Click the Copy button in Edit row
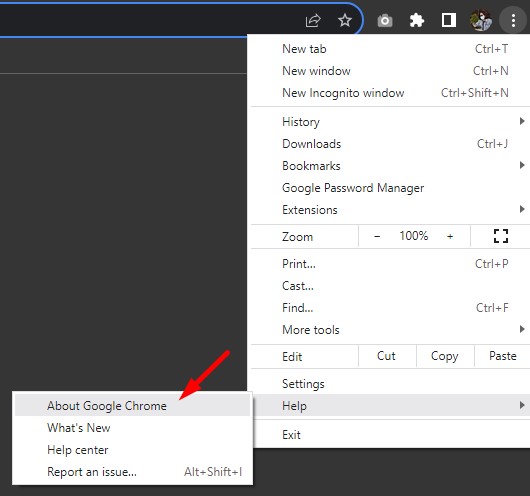This screenshot has height=496, width=530. pyautogui.click(x=445, y=356)
